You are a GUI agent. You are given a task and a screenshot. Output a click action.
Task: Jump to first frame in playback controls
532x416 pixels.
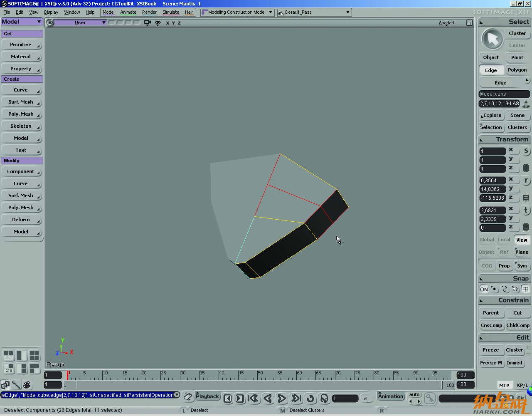pyautogui.click(x=253, y=399)
